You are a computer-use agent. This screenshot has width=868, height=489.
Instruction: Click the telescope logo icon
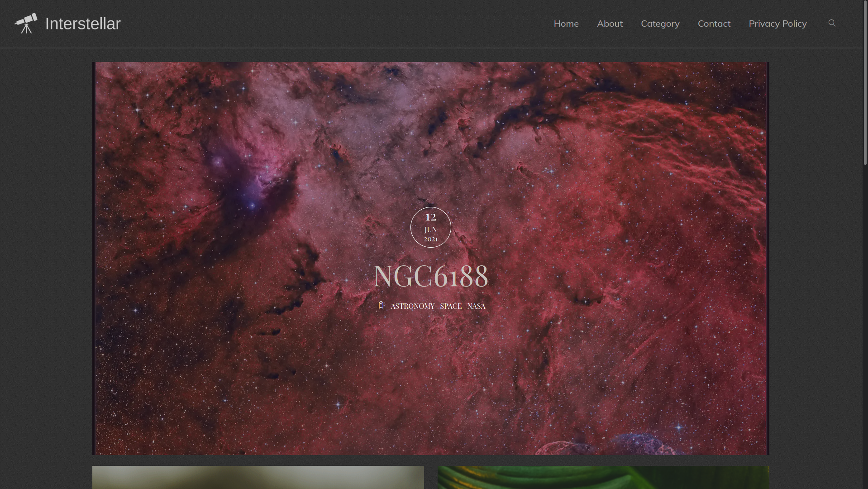pos(26,24)
